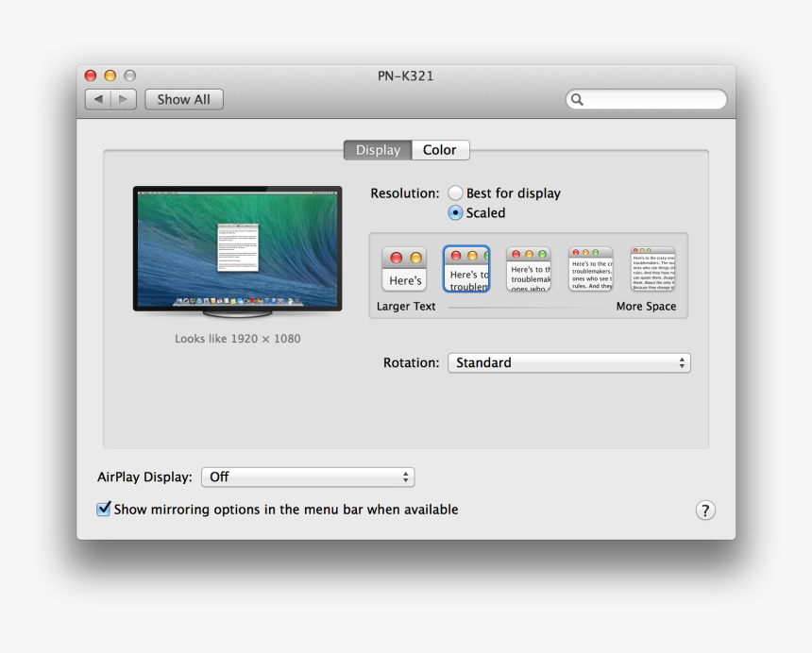Choose the middle scaling resolution thumbnail
This screenshot has height=653, width=812.
pos(528,269)
